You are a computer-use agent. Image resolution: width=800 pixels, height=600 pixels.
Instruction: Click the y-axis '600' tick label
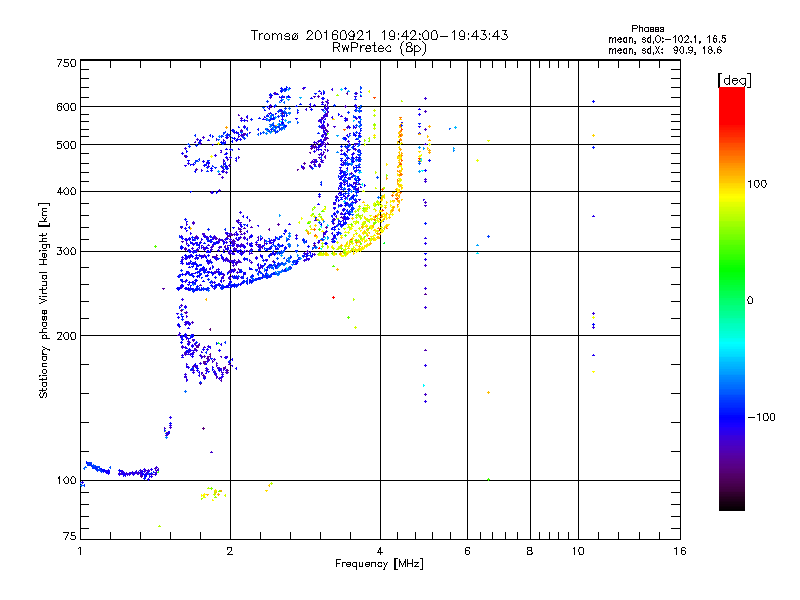[66, 107]
